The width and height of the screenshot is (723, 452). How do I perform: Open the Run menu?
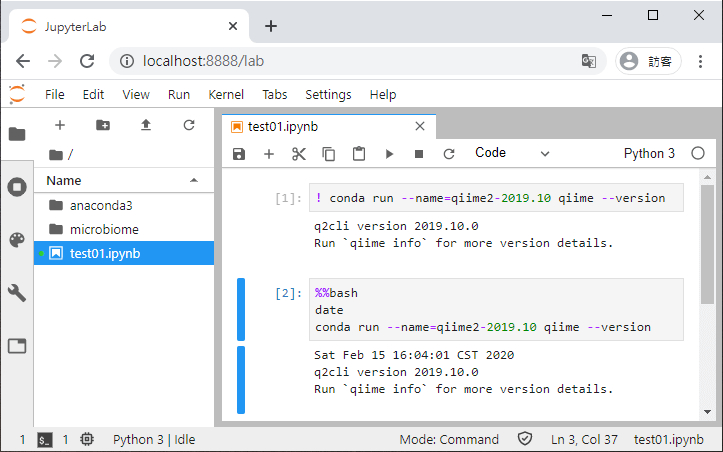[179, 95]
